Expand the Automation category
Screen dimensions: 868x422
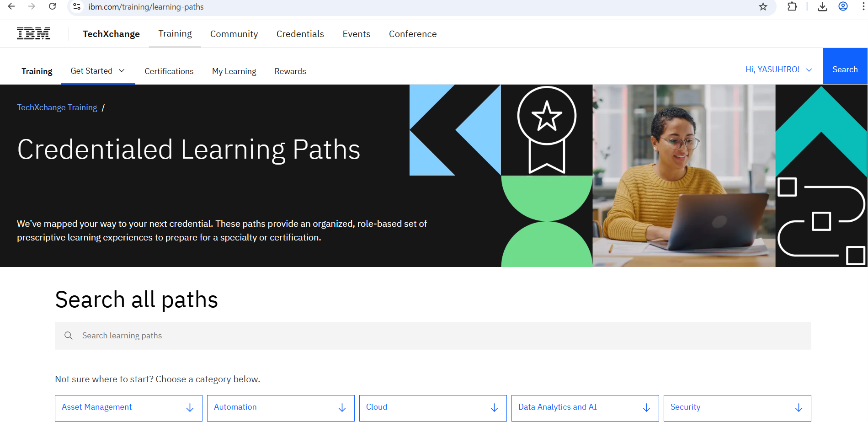click(x=281, y=408)
